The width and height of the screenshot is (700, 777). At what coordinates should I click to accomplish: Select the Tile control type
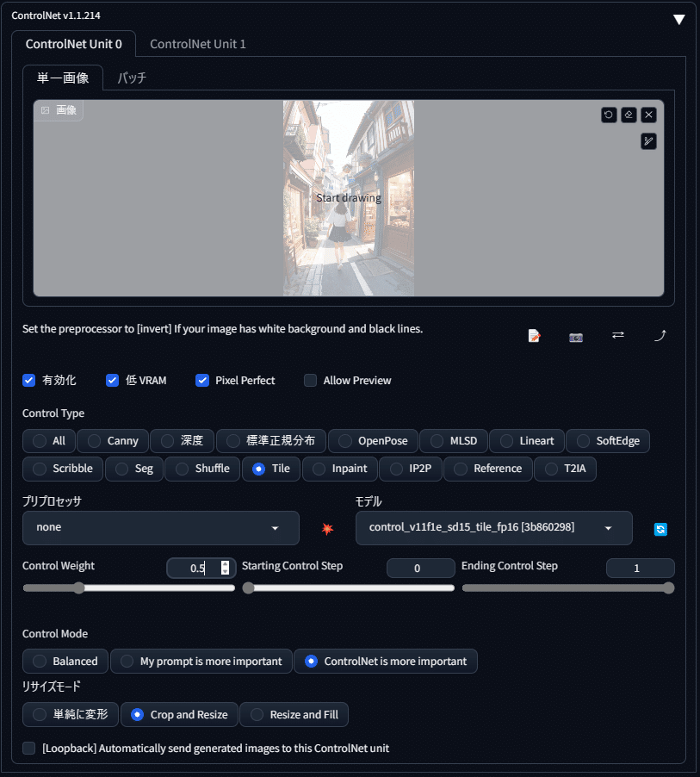tap(271, 469)
